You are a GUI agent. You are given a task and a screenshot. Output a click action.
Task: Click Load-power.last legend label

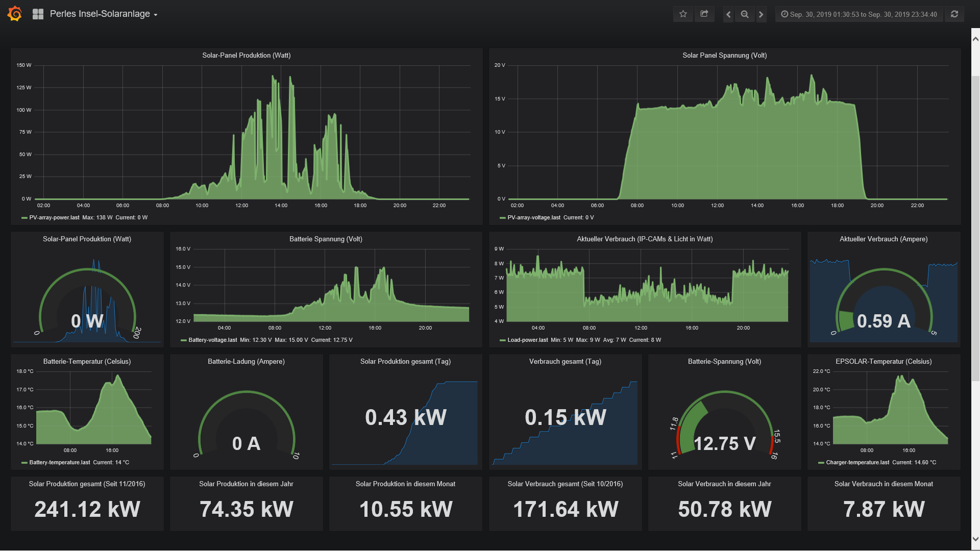point(527,340)
